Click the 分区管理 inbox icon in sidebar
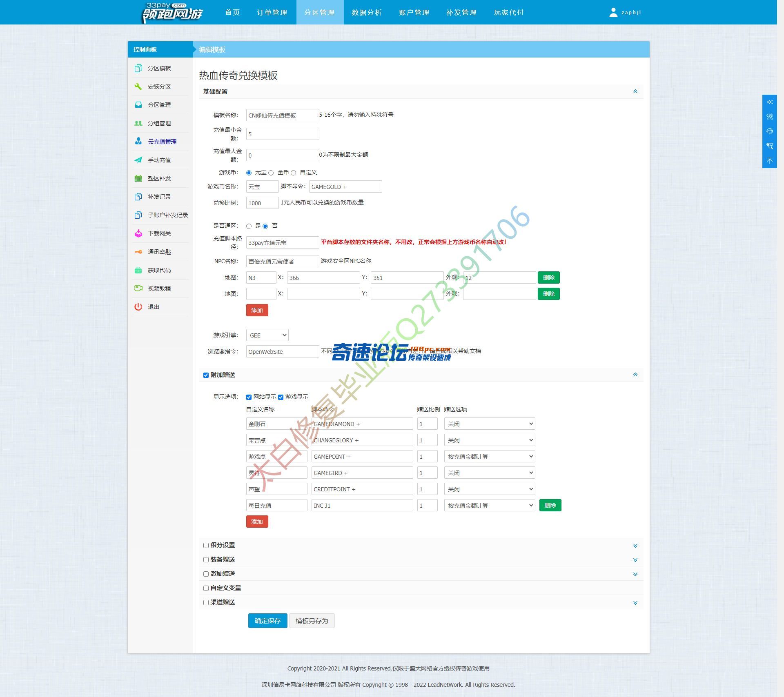Image resolution: width=784 pixels, height=697 pixels. point(138,105)
